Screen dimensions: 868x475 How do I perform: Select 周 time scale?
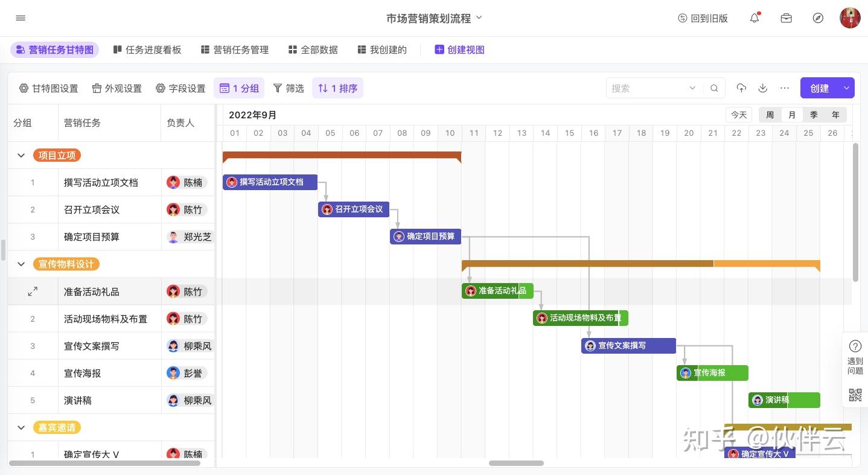click(x=770, y=115)
